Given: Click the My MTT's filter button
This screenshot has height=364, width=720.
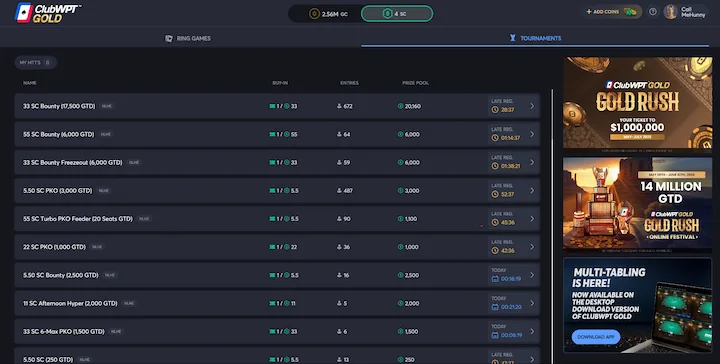Looking at the screenshot, I should (35, 62).
